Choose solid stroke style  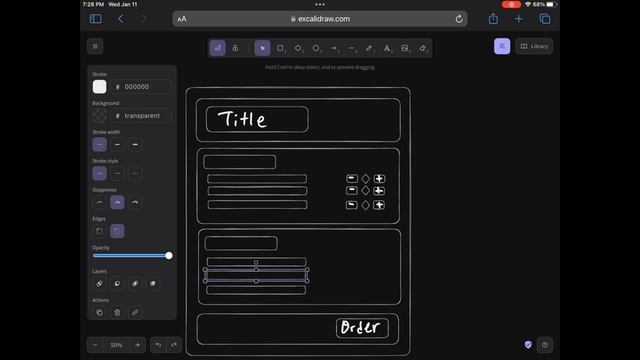pos(100,173)
